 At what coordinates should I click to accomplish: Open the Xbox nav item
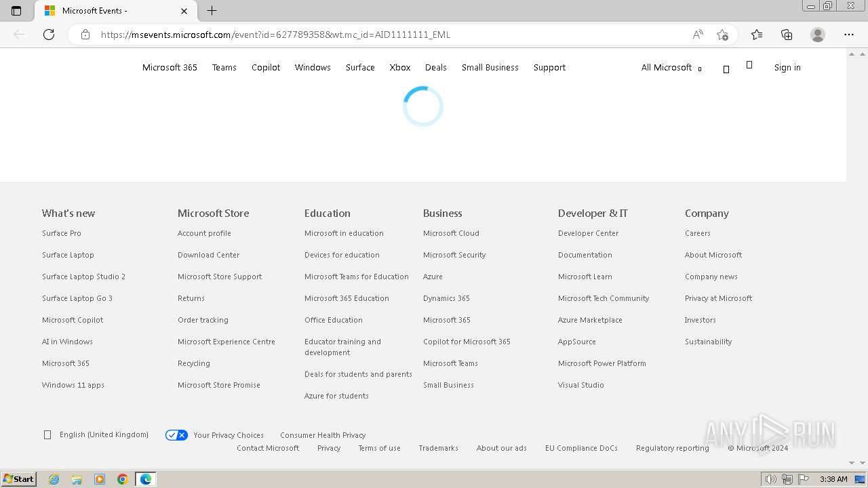click(x=400, y=67)
